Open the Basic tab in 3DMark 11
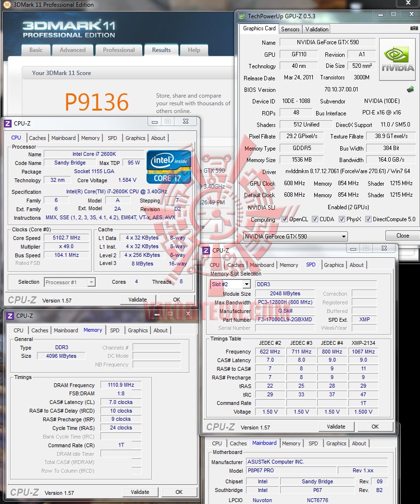The image size is (420, 504). pos(36,50)
